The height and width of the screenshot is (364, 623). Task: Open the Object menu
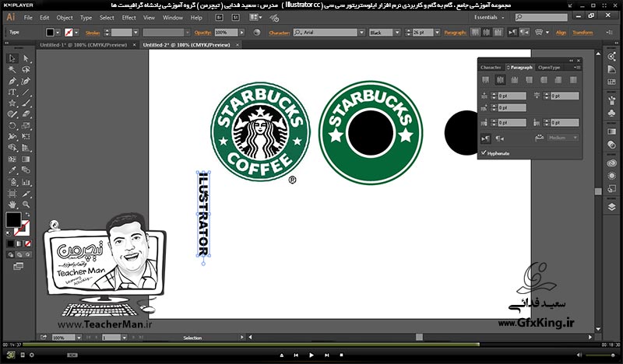point(65,17)
